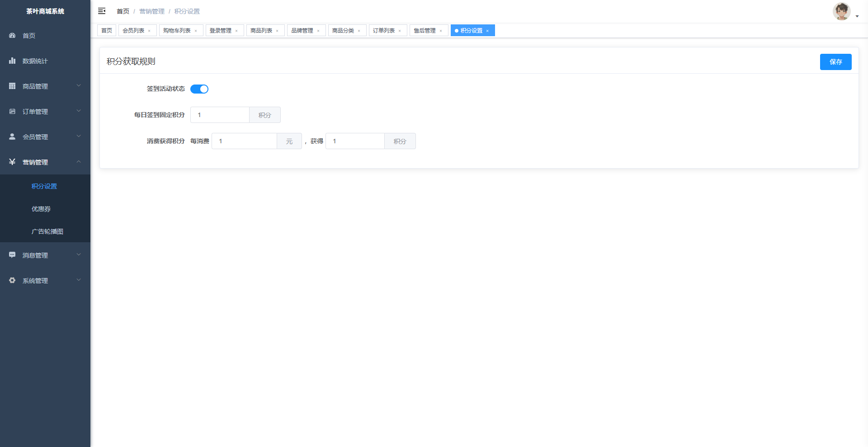Click the 每日签到固定积分 input field
The height and width of the screenshot is (447, 868).
(220, 115)
